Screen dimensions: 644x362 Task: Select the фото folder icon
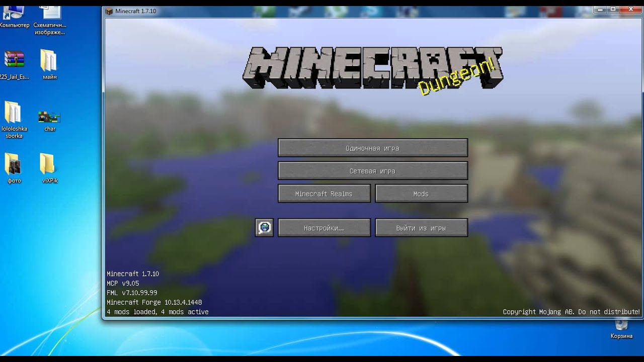click(14, 168)
